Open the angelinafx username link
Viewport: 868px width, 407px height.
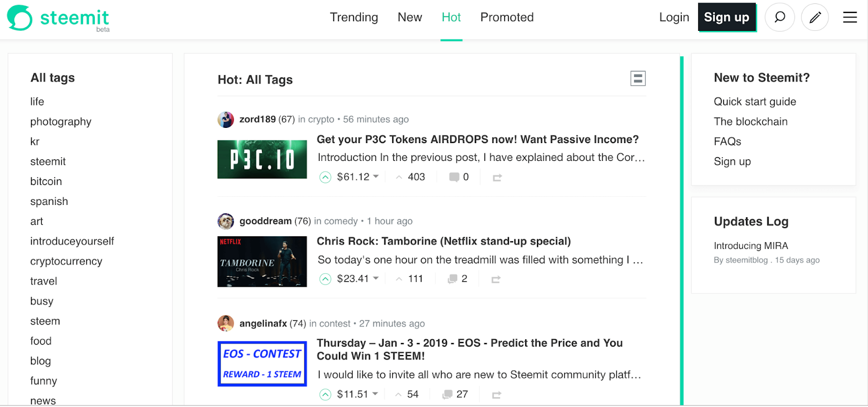pos(263,324)
